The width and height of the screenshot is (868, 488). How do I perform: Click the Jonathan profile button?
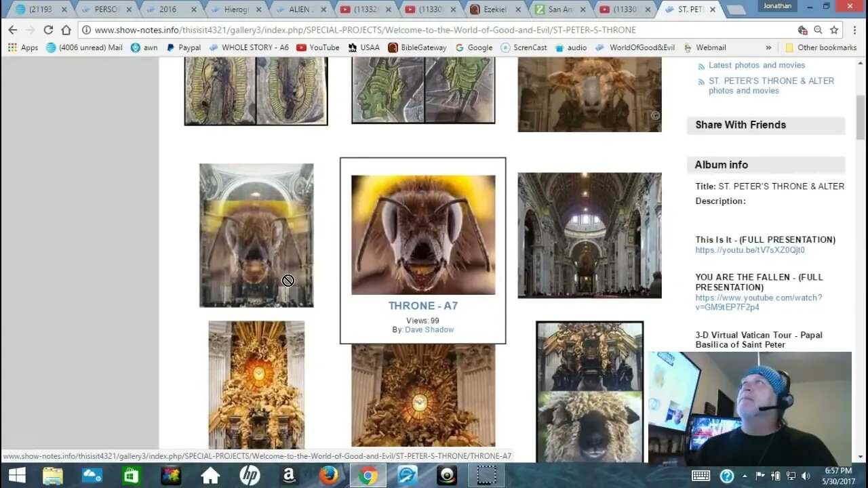tap(777, 6)
